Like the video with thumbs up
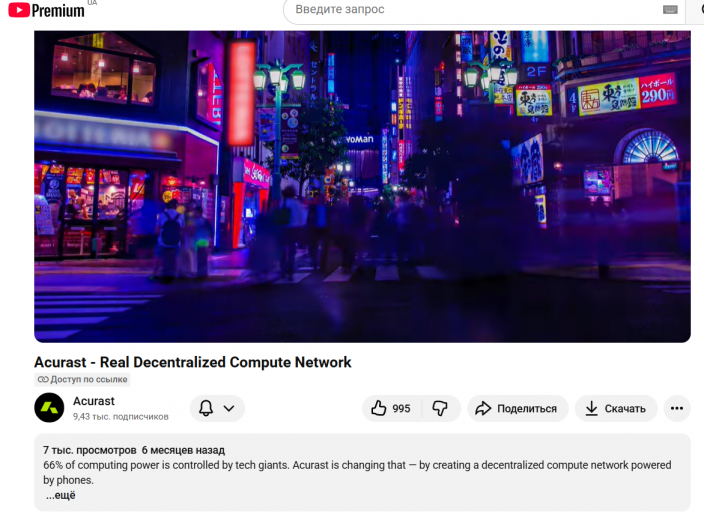This screenshot has width=704, height=512. pyautogui.click(x=378, y=408)
